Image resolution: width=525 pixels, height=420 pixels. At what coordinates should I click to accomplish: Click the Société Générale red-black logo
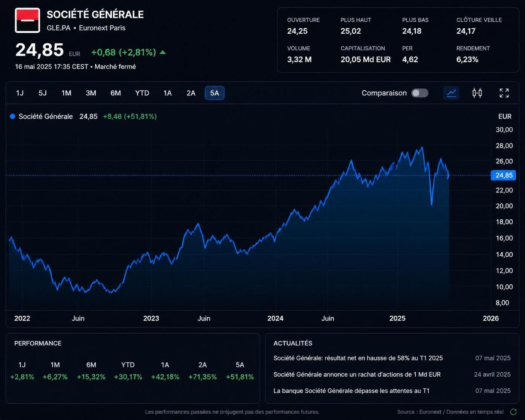tap(27, 20)
